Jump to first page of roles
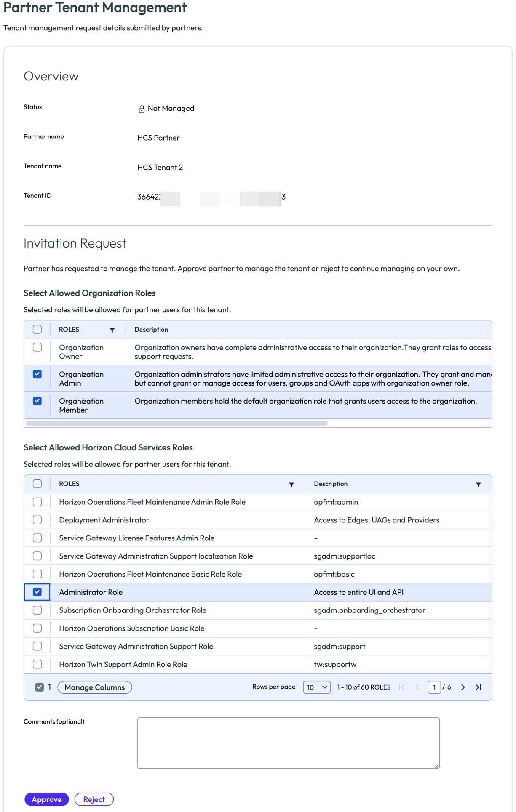The width and height of the screenshot is (516, 812). 401,687
